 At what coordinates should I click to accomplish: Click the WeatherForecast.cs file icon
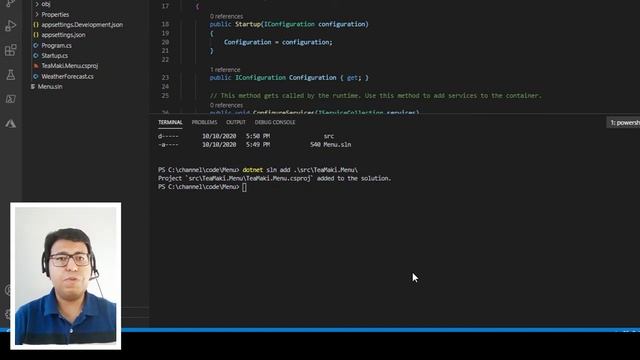tap(36, 76)
